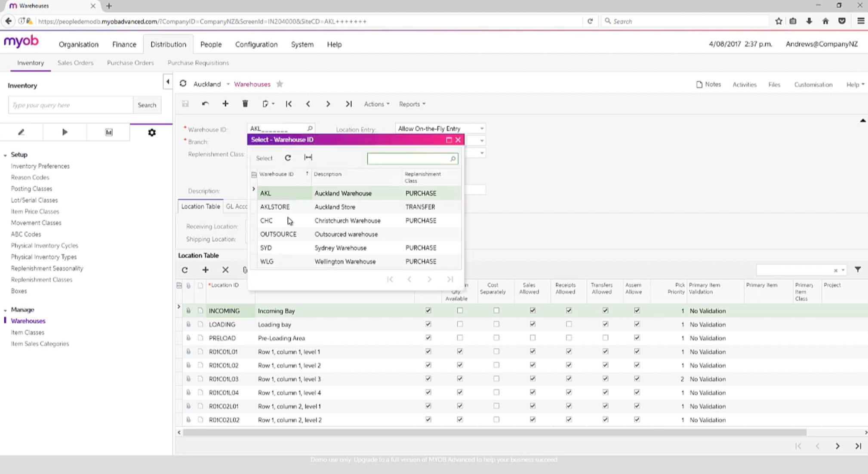Open the People menu
This screenshot has height=474, width=868.
click(x=210, y=44)
